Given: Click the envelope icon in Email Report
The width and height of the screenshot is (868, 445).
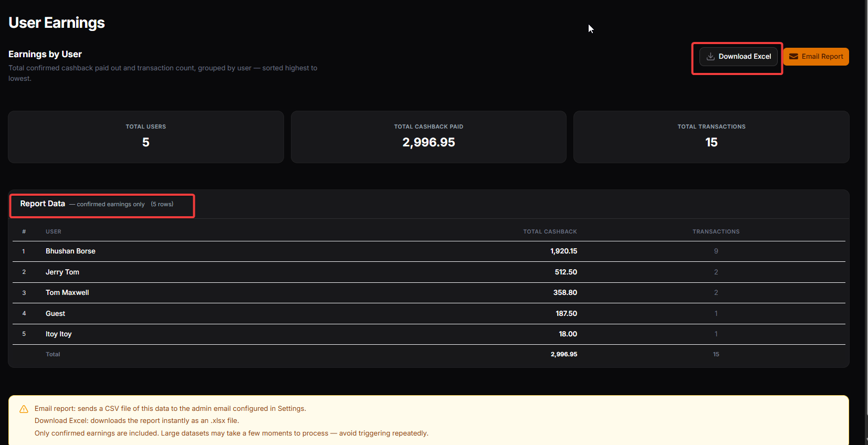Looking at the screenshot, I should click(x=793, y=57).
